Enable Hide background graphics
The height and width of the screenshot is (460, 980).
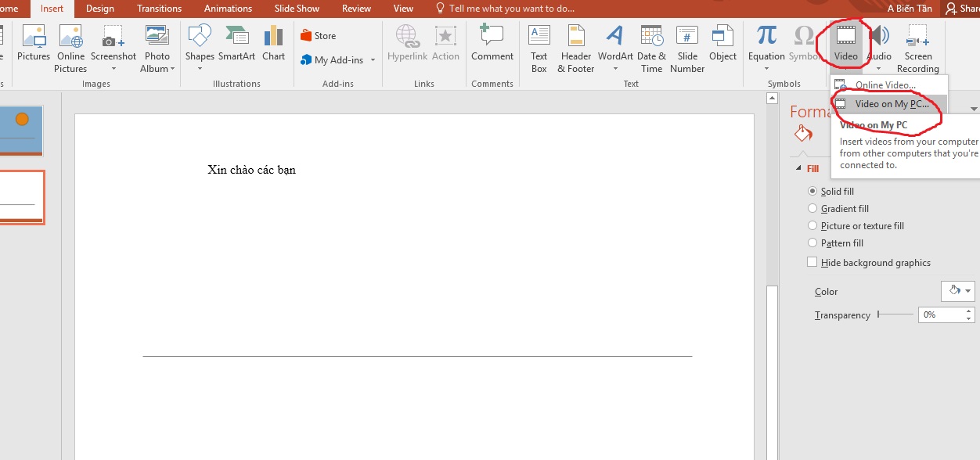[869, 263]
